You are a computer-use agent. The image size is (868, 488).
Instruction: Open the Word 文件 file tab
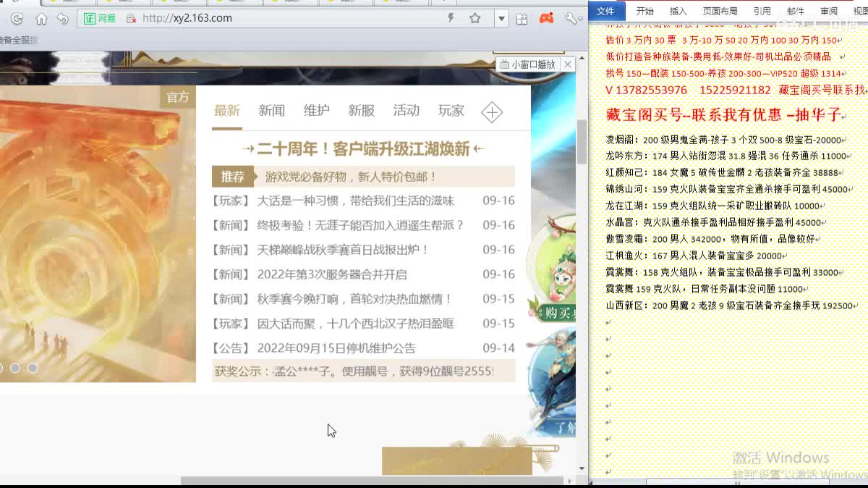click(x=605, y=10)
